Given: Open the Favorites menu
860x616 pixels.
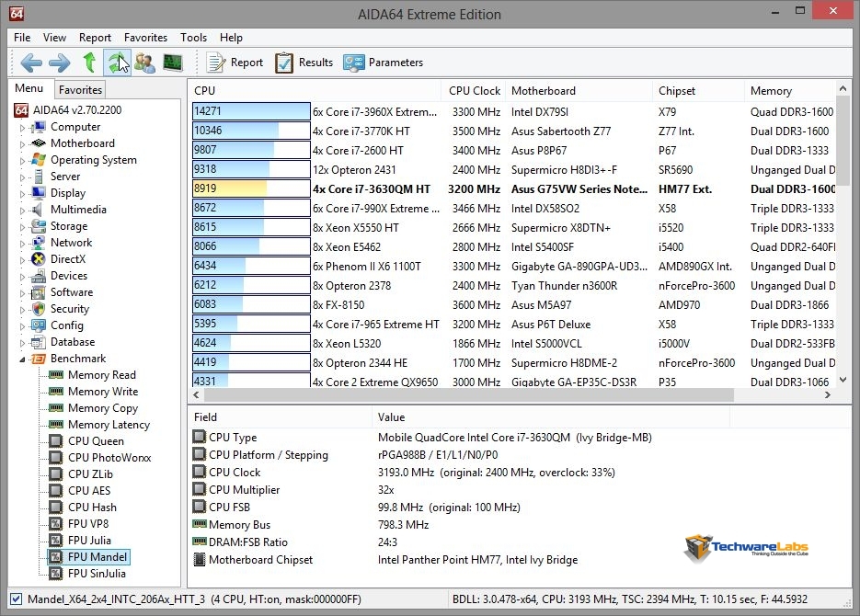Looking at the screenshot, I should [x=145, y=38].
